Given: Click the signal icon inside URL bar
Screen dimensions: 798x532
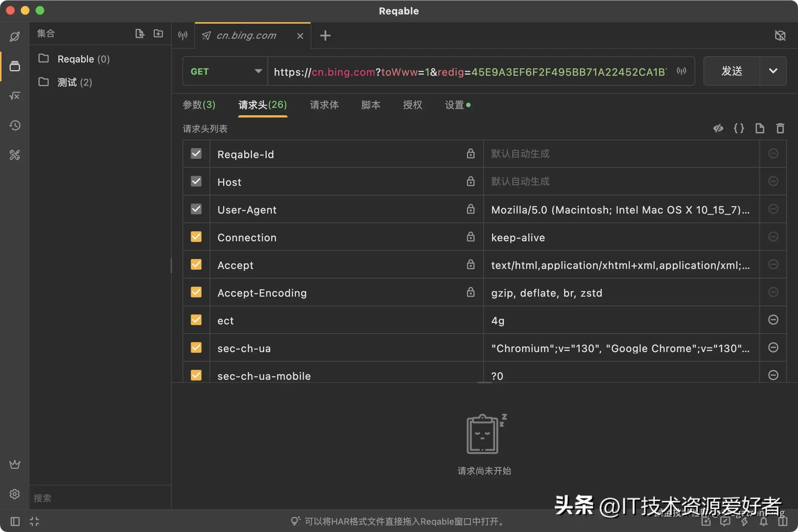Looking at the screenshot, I should click(x=681, y=71).
